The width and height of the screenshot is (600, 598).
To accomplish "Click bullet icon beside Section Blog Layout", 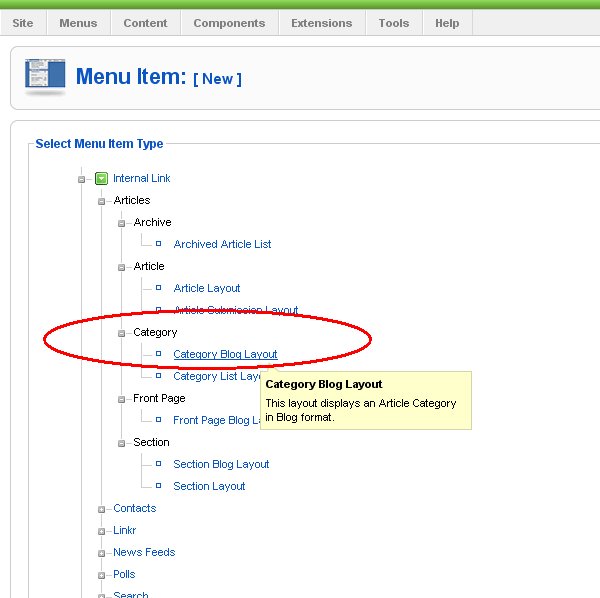I will (x=158, y=464).
